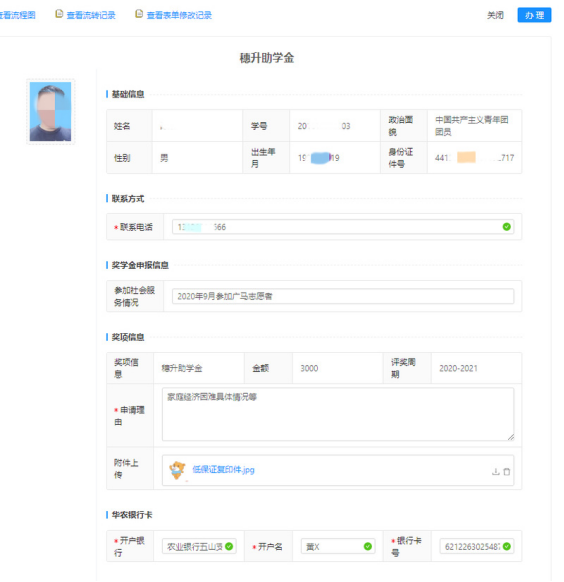564x582 pixels.
Task: Click the attachment thumbnail image
Action: click(177, 470)
